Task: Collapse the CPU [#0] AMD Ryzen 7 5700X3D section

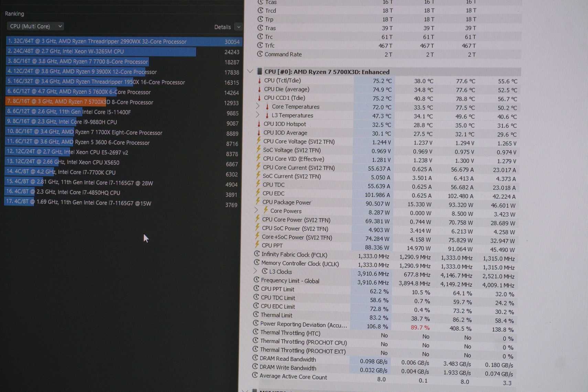Action: click(x=250, y=71)
